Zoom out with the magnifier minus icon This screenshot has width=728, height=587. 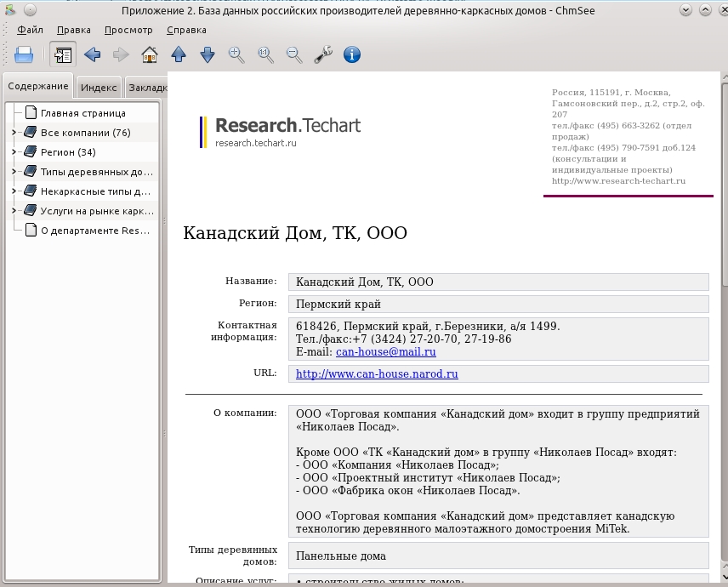(x=294, y=54)
